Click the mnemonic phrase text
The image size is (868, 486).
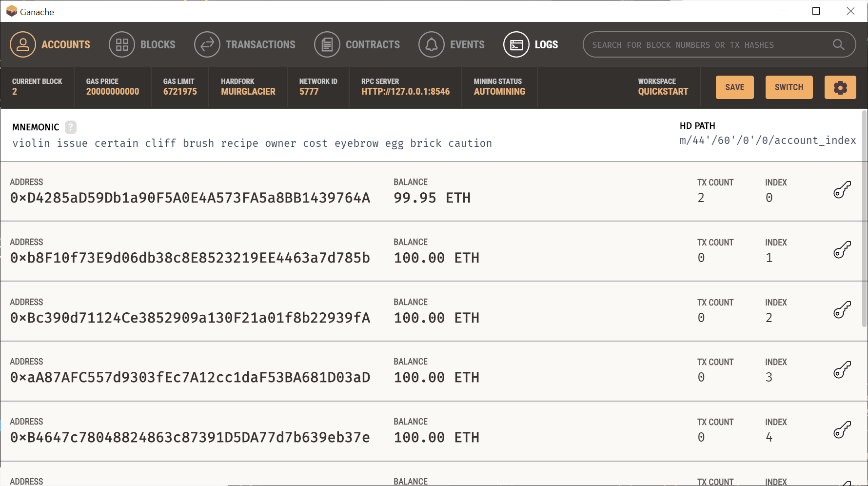[x=252, y=143]
